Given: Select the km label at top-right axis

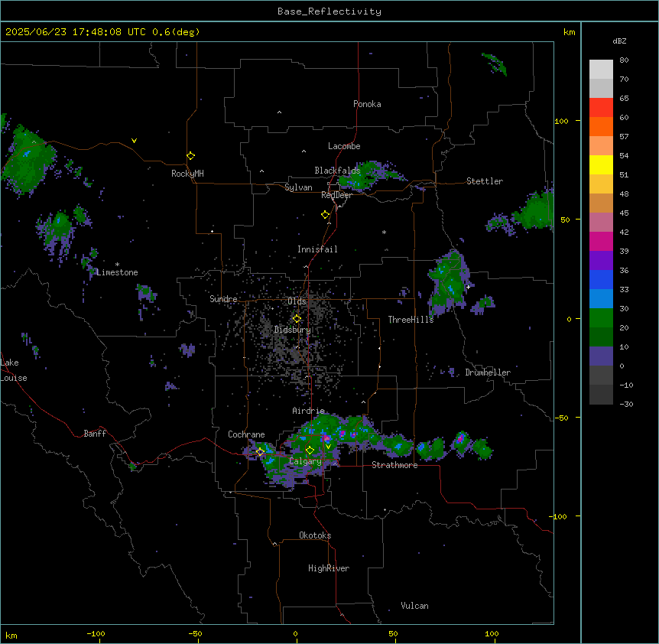Looking at the screenshot, I should [569, 32].
